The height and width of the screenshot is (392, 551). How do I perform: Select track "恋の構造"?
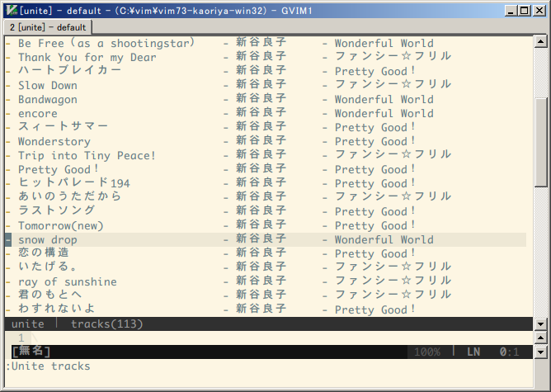pos(44,253)
